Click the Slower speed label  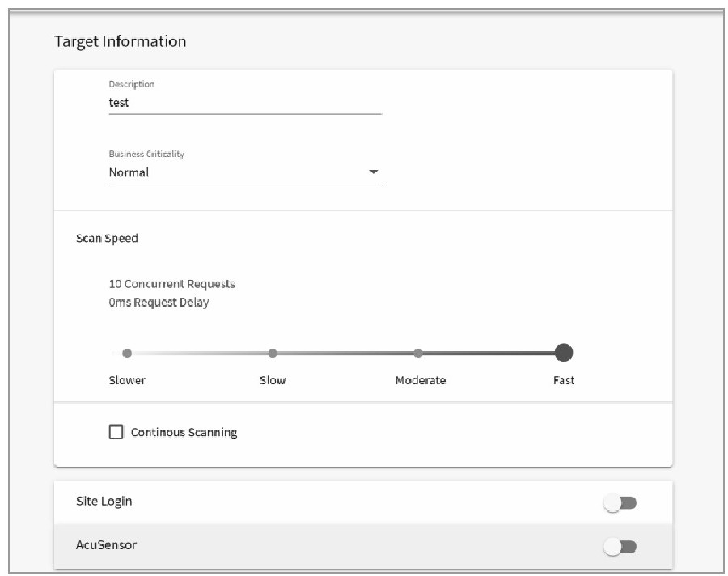tap(127, 380)
